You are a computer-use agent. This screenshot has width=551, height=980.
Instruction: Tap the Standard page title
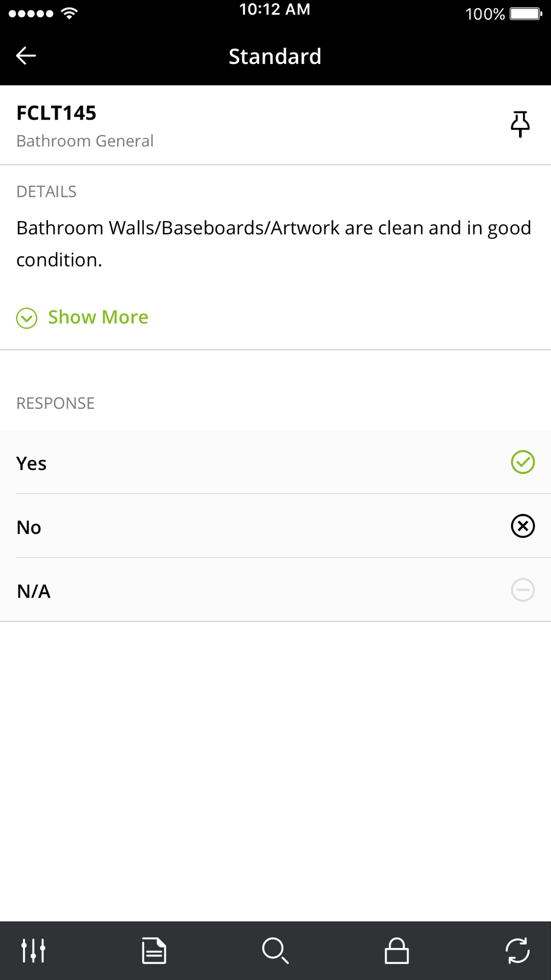tap(275, 56)
